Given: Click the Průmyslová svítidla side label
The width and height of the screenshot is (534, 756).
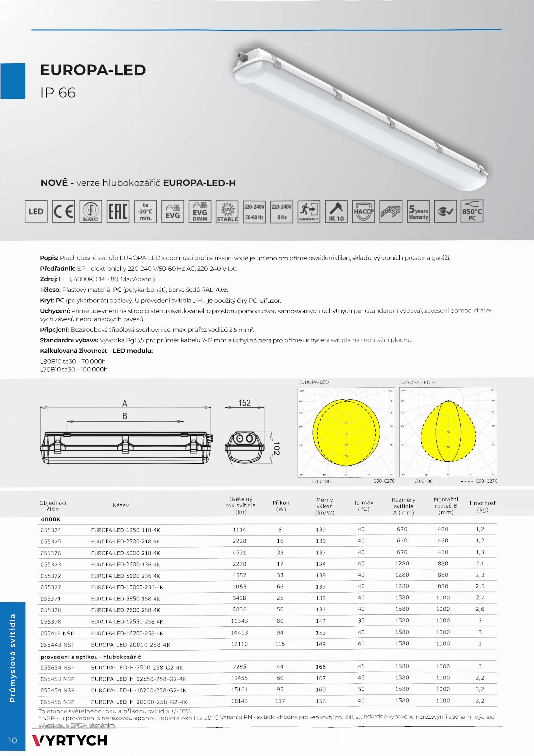Looking at the screenshot, I should coord(12,658).
